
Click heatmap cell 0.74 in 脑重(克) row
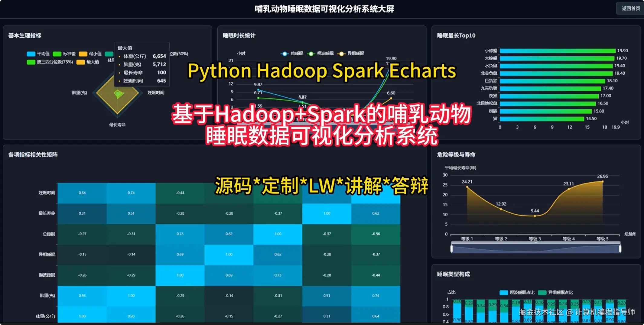point(376,296)
